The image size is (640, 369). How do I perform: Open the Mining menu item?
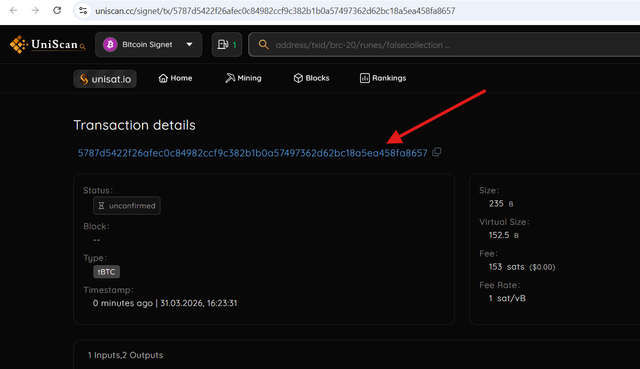click(243, 78)
